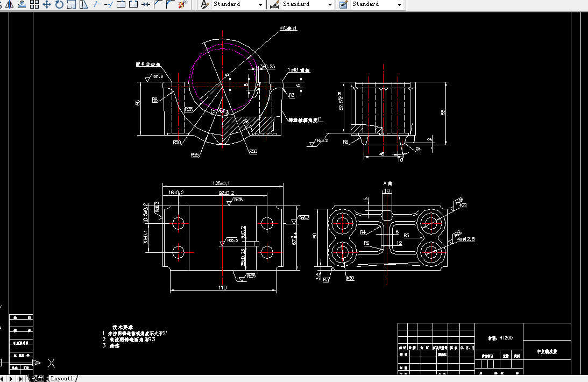Activate the Scale tool
This screenshot has height=382, width=588.
click(x=70, y=5)
